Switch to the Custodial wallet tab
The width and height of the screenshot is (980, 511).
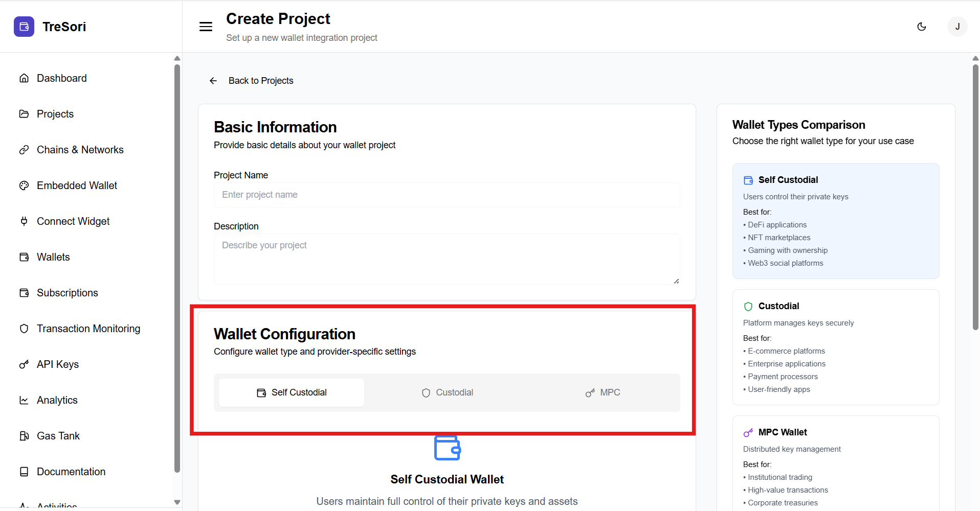coord(447,392)
